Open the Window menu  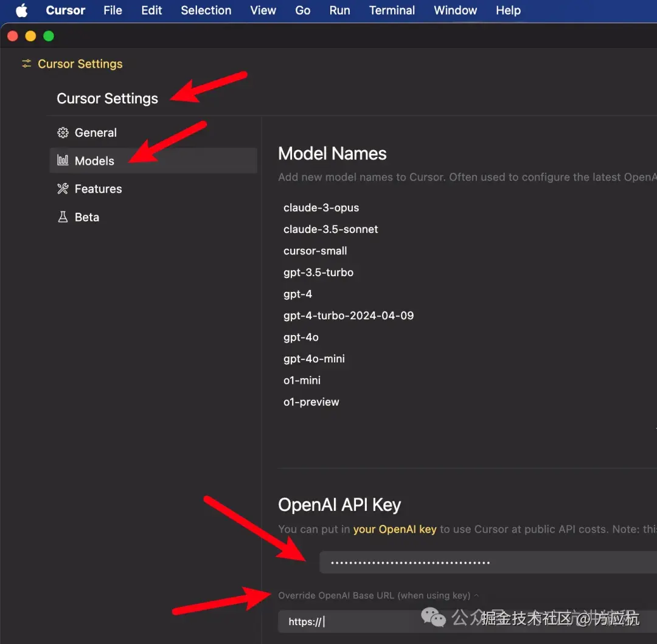455,10
